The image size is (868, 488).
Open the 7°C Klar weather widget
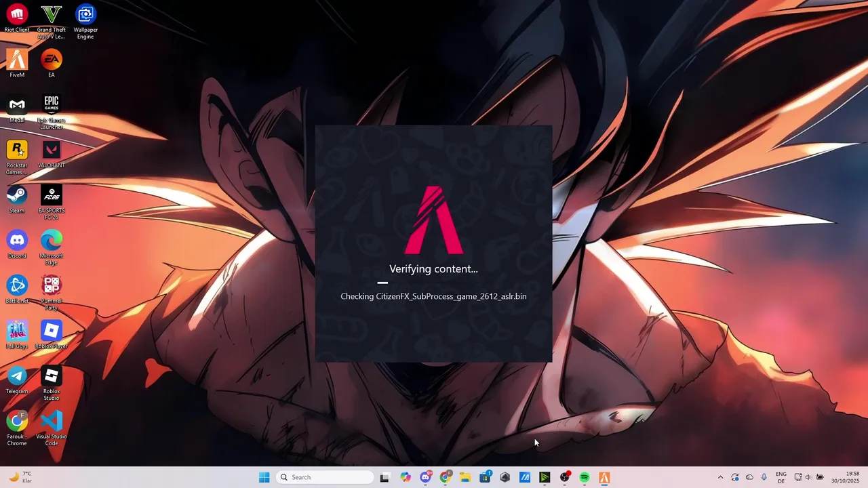point(20,477)
